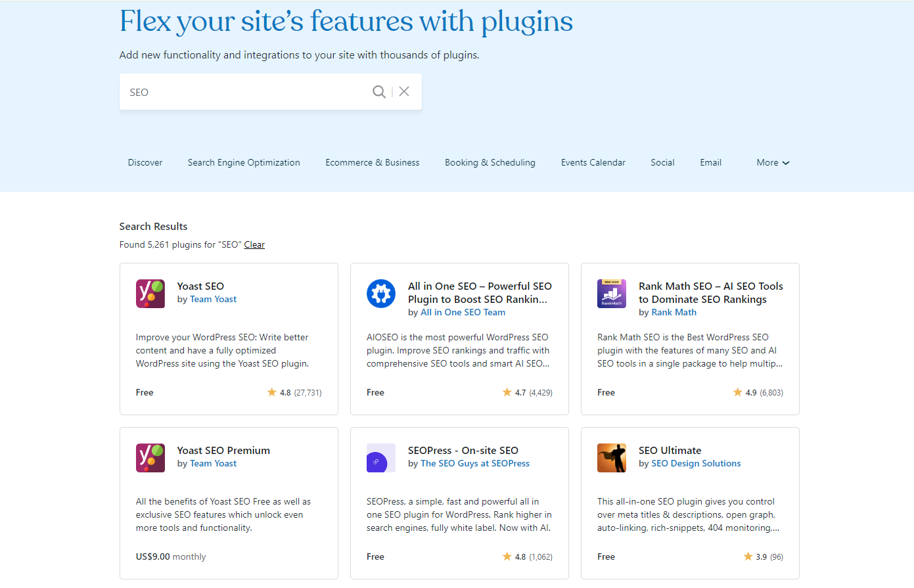Expand the More categories menu
The height and width of the screenshot is (588, 914).
(773, 162)
